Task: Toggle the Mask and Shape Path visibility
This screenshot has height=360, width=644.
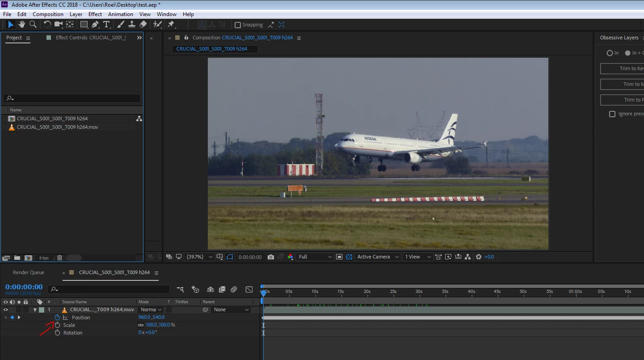Action: tap(230, 257)
